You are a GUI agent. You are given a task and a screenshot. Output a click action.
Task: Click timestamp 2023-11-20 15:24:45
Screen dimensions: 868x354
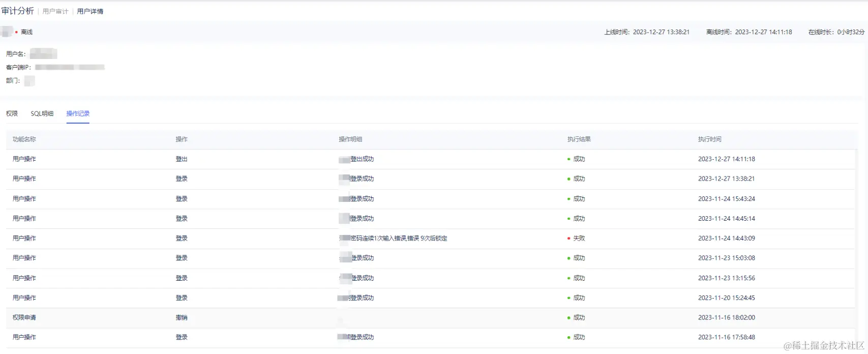[x=727, y=298]
